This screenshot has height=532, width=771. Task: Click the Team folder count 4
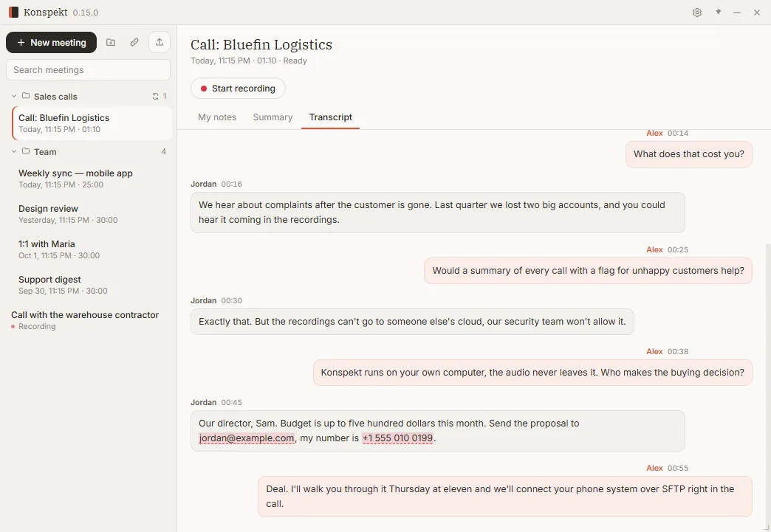(164, 152)
